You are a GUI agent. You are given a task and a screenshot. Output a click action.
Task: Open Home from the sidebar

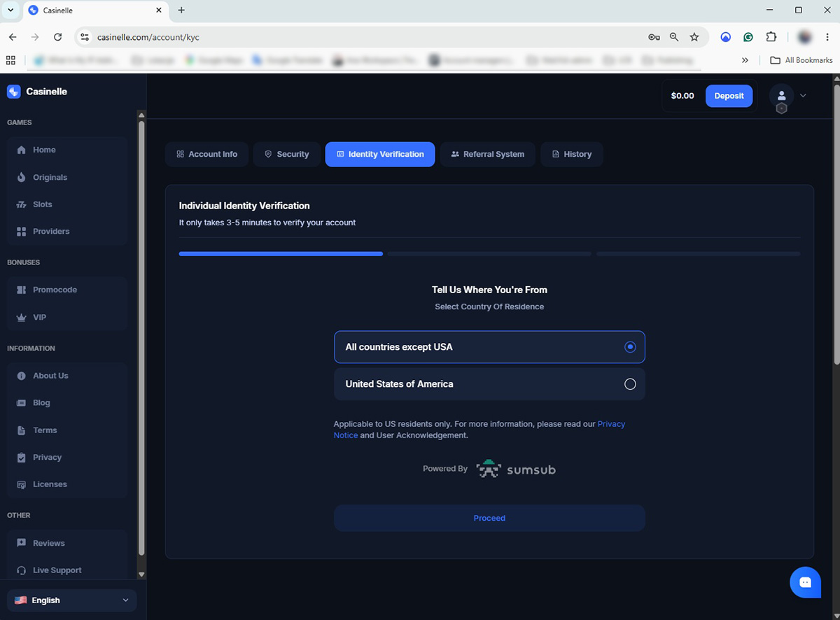pyautogui.click(x=66, y=150)
